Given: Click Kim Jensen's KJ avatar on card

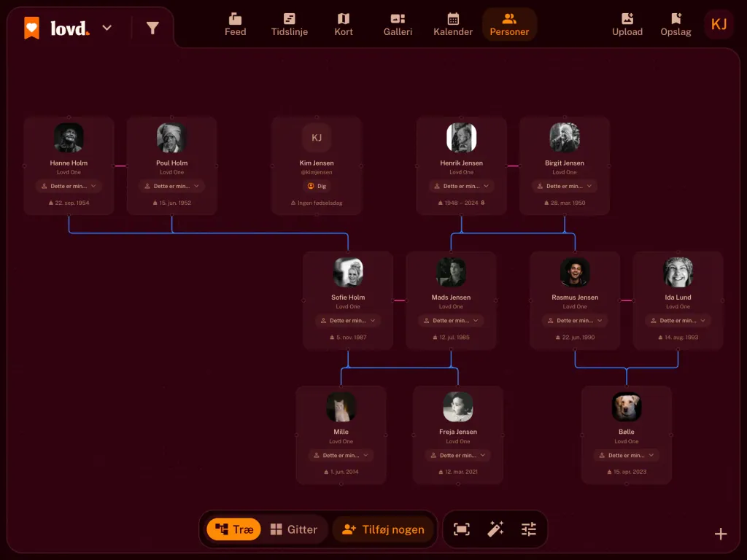Looking at the screenshot, I should click(x=317, y=138).
